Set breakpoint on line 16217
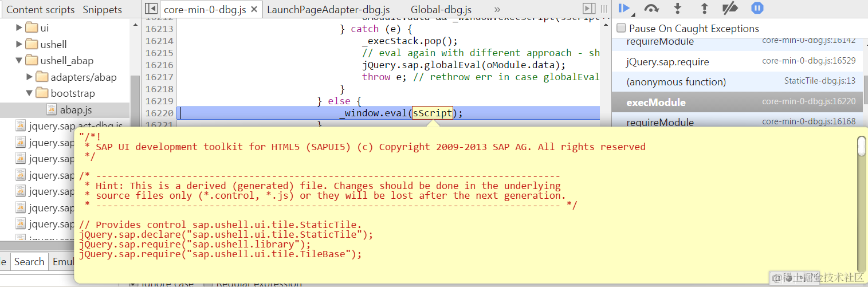868x287 pixels. click(159, 77)
